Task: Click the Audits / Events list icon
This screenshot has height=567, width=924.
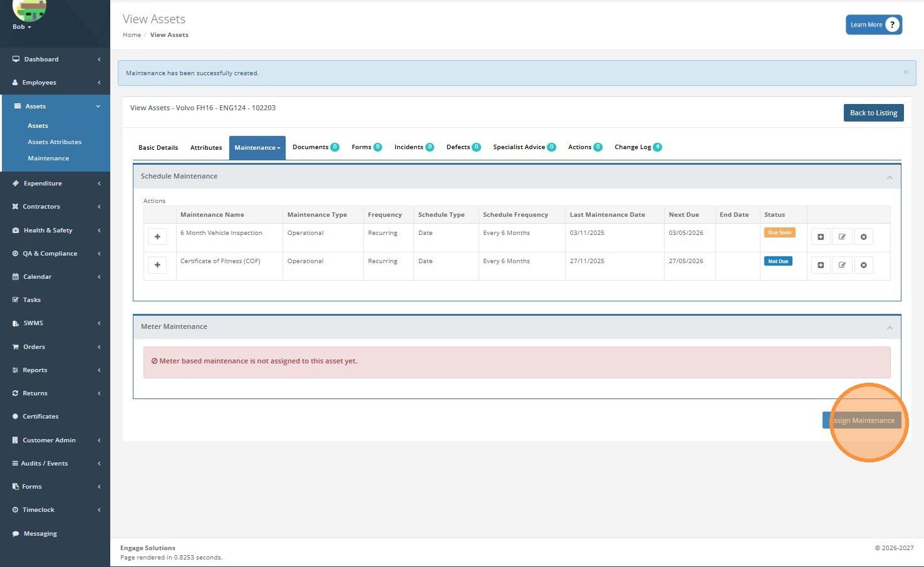Action: [x=15, y=464]
